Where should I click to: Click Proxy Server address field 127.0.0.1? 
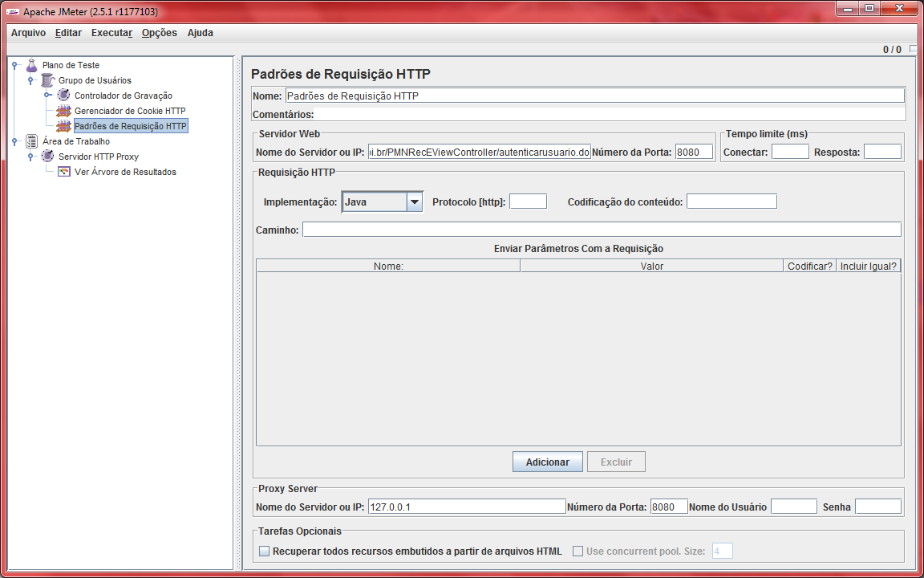tap(467, 507)
